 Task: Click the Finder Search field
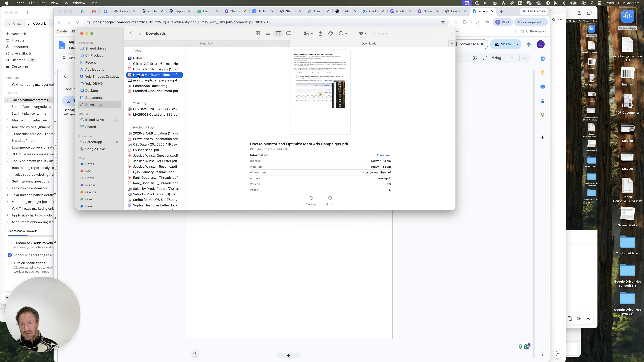click(x=412, y=34)
